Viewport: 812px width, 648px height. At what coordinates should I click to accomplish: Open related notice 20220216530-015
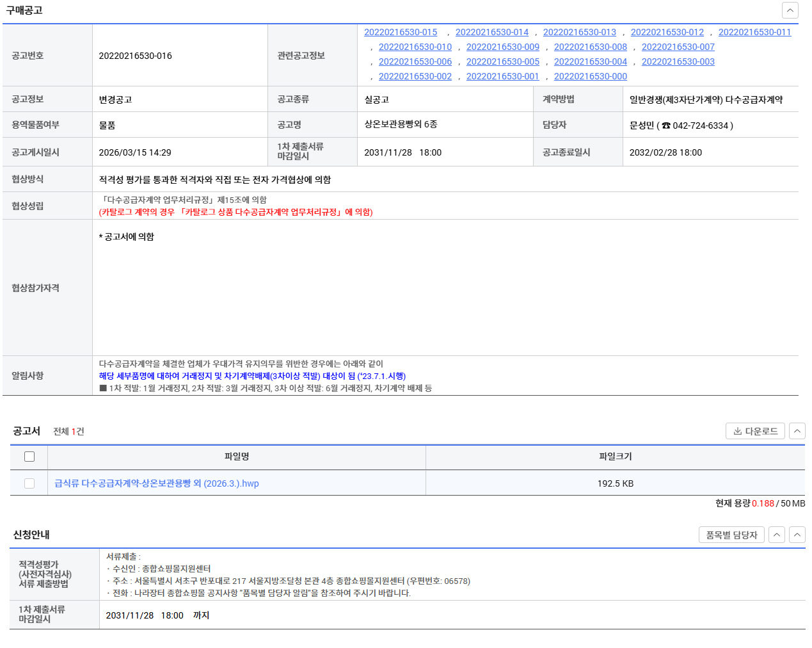coord(401,32)
